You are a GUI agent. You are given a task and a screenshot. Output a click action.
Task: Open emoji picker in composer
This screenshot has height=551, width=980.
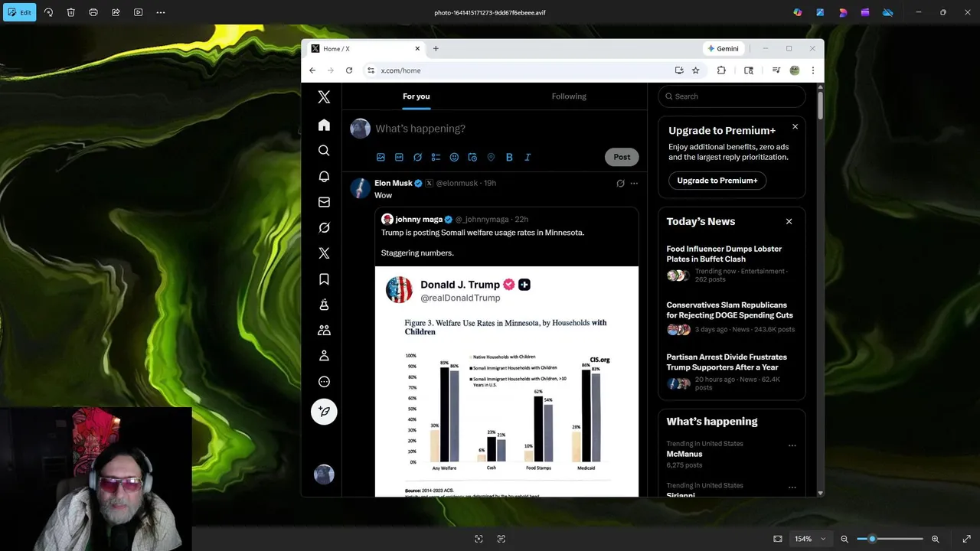point(454,157)
